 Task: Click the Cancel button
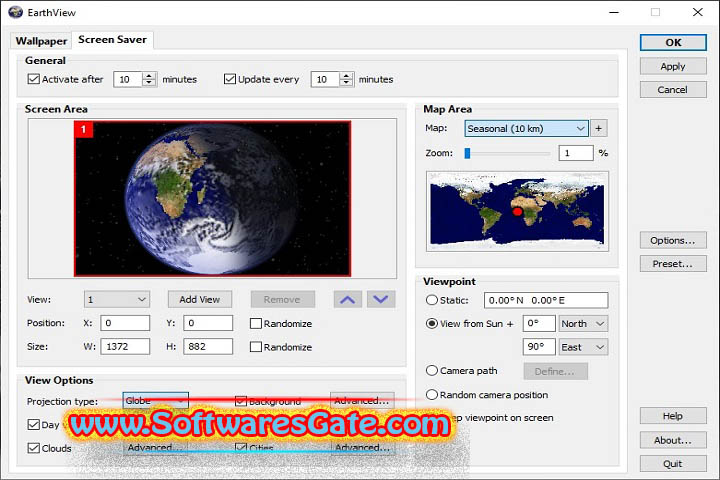[x=673, y=90]
